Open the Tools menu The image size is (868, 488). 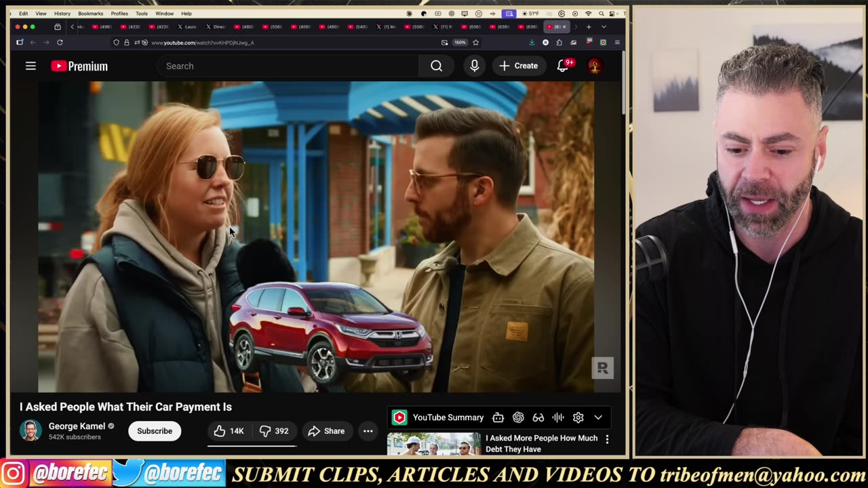[141, 14]
